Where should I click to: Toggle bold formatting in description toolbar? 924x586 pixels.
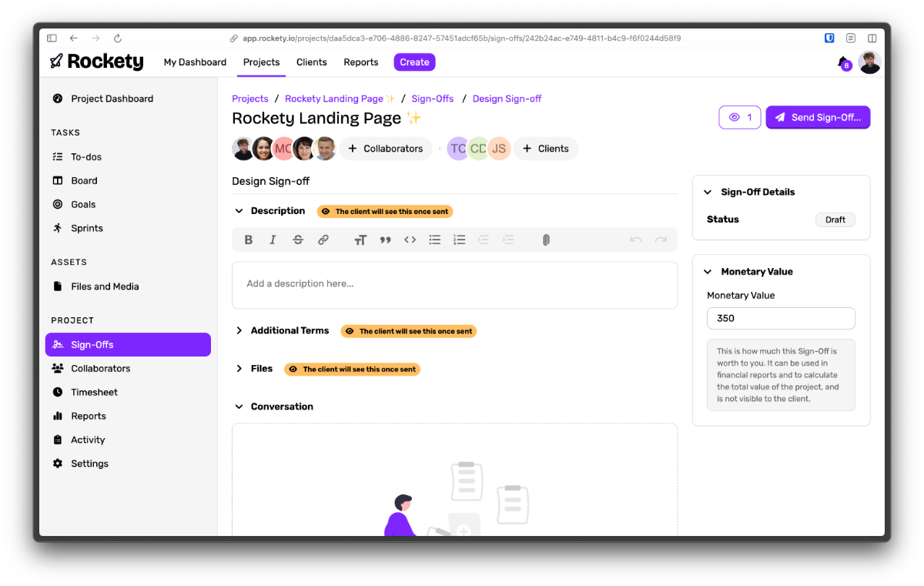pos(249,240)
